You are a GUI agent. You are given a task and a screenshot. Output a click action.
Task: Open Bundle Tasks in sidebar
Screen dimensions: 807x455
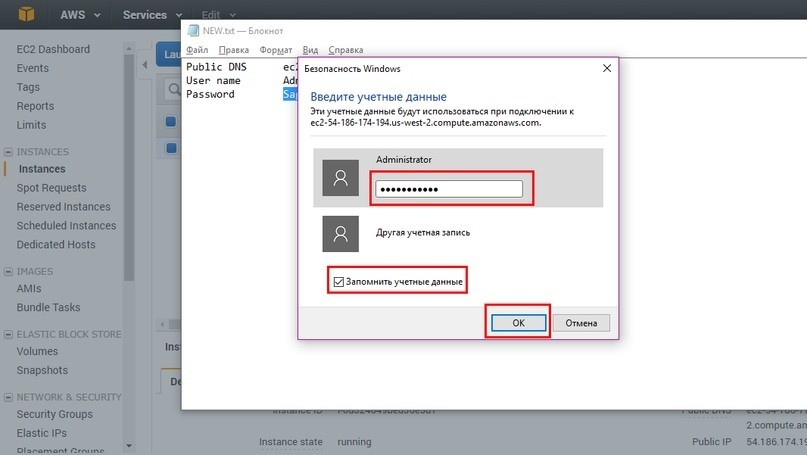coord(48,307)
